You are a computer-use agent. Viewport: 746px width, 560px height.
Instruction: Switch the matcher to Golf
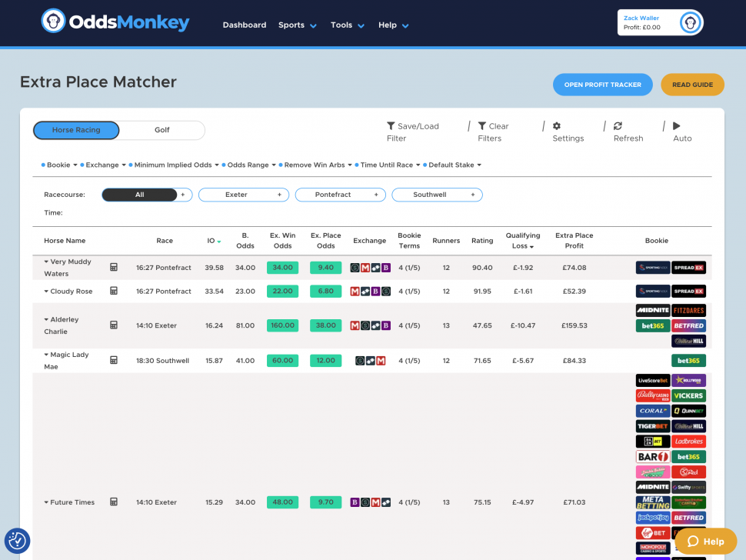click(162, 130)
